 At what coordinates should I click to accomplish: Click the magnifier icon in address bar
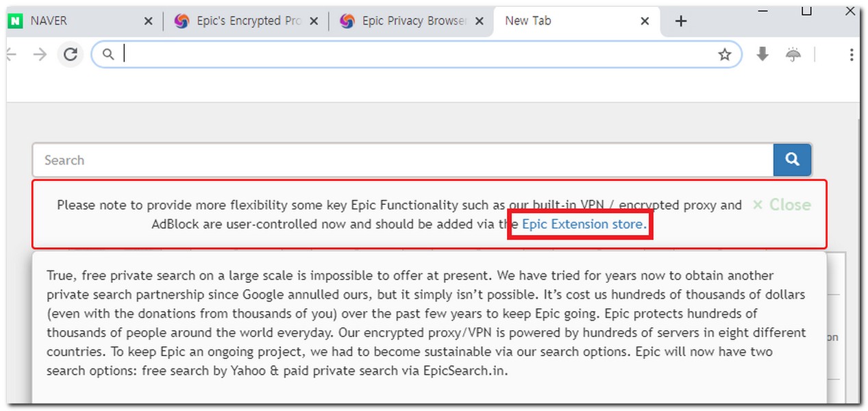click(x=108, y=54)
